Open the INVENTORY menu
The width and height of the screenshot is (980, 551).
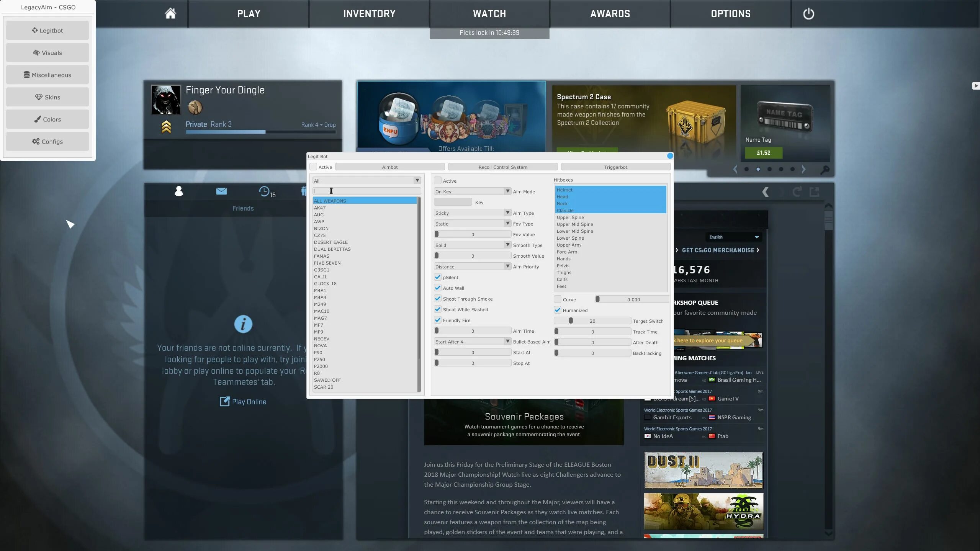(369, 14)
